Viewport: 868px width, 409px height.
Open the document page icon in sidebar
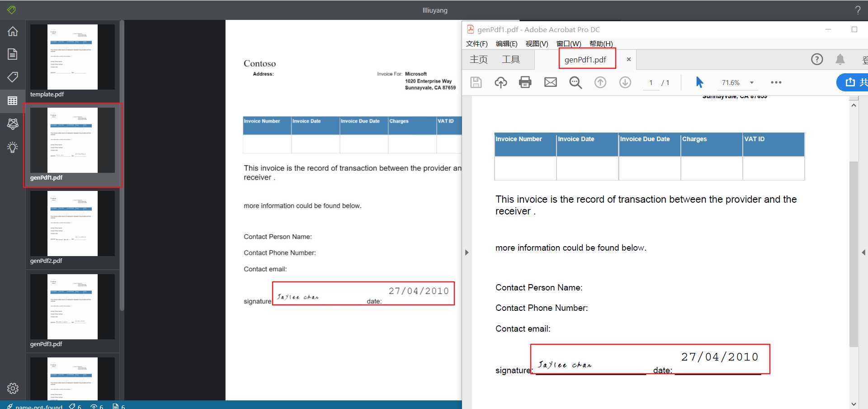pyautogui.click(x=13, y=54)
